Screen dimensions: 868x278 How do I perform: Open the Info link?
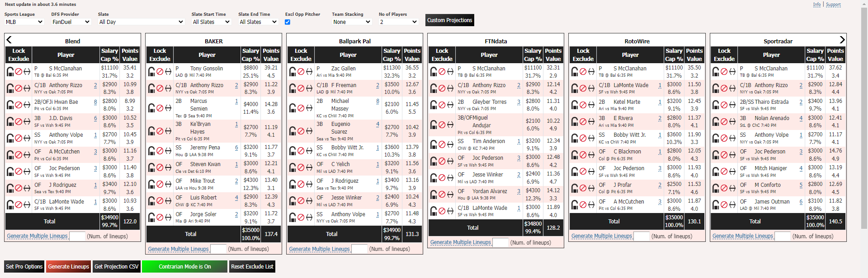(817, 5)
